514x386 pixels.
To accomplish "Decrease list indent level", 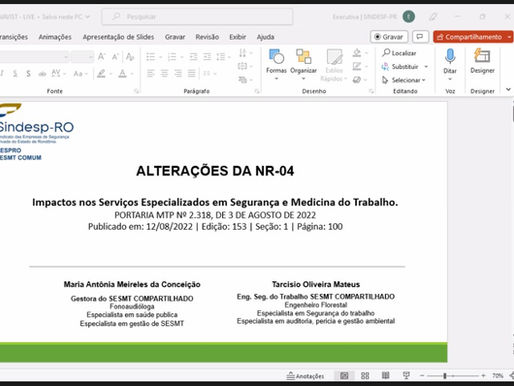I will (193, 57).
